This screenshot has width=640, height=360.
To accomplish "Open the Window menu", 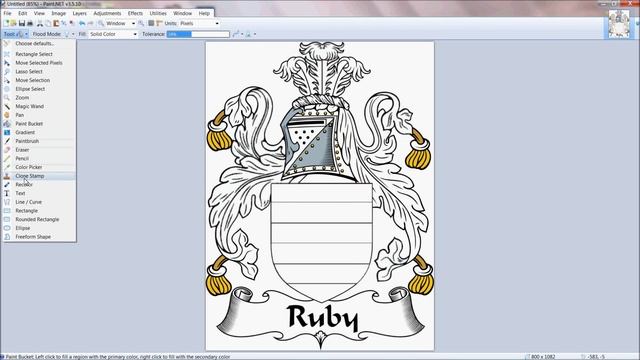I will pyautogui.click(x=182, y=13).
